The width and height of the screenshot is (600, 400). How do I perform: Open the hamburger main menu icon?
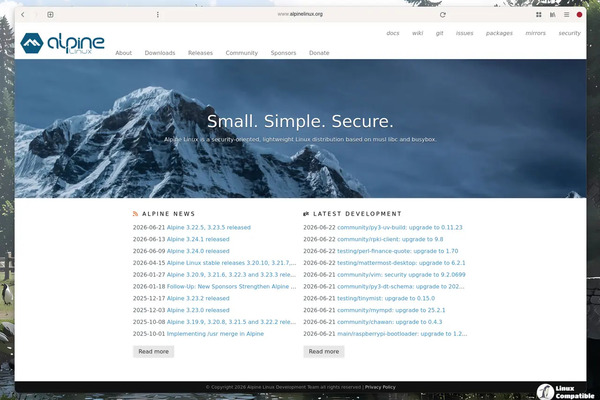pyautogui.click(x=566, y=15)
